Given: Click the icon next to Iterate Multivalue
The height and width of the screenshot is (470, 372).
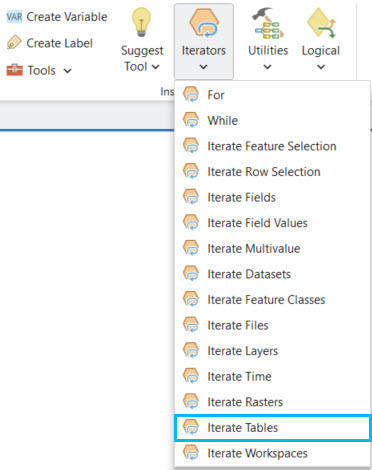Looking at the screenshot, I should point(191,248).
